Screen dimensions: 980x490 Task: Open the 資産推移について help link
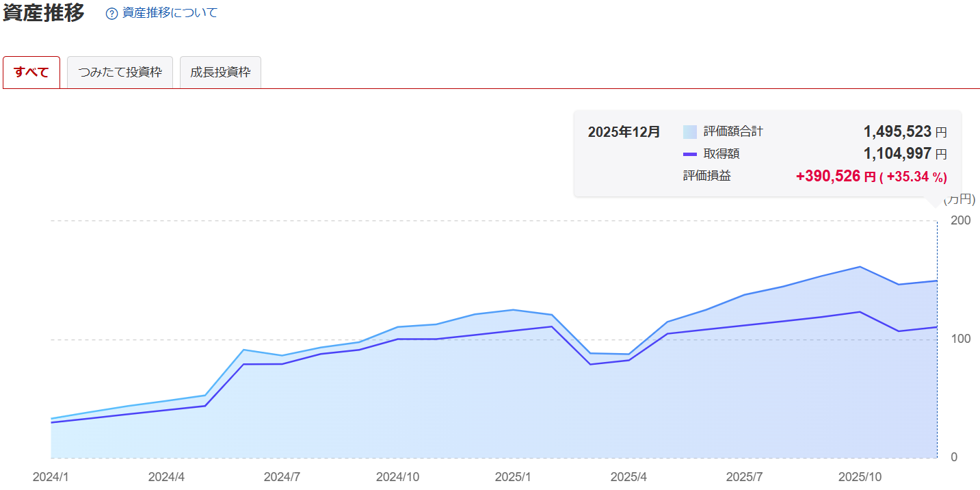tap(170, 13)
